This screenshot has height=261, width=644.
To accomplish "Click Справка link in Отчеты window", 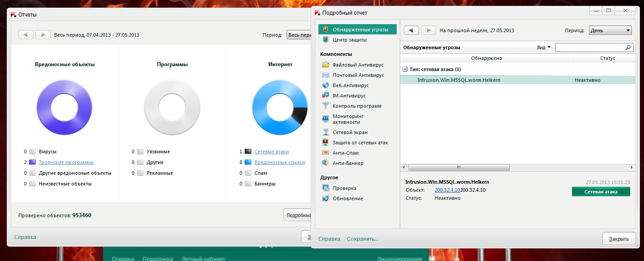I will 25,237.
